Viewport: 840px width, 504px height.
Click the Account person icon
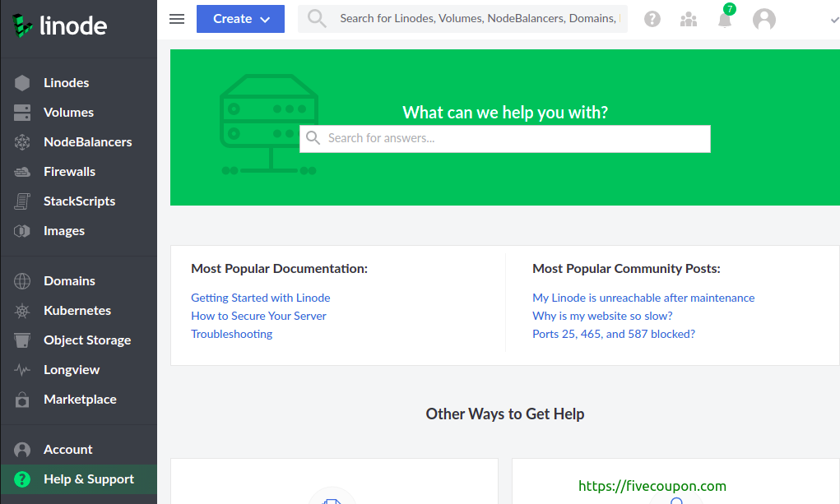click(22, 450)
